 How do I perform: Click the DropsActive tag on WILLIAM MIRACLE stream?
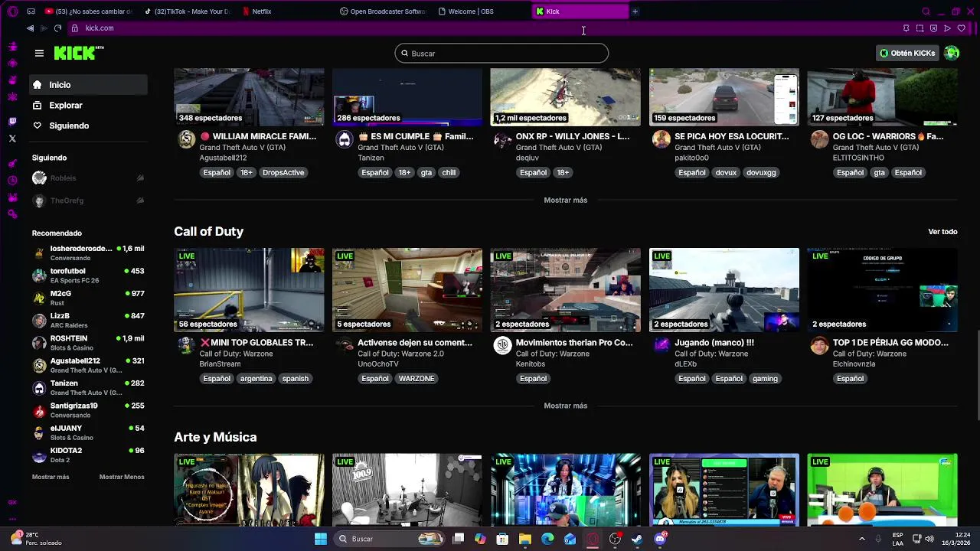(283, 172)
